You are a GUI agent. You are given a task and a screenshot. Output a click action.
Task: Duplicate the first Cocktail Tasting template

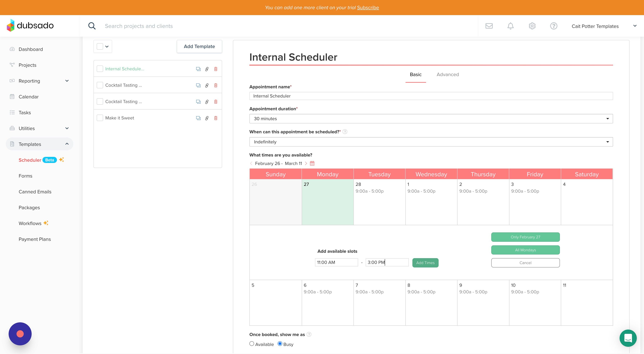click(198, 85)
